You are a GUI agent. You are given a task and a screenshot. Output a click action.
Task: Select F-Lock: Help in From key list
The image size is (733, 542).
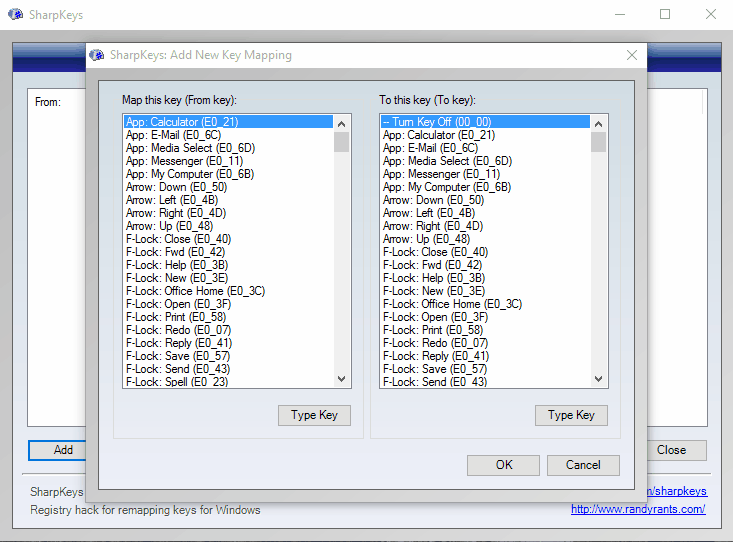(229, 265)
